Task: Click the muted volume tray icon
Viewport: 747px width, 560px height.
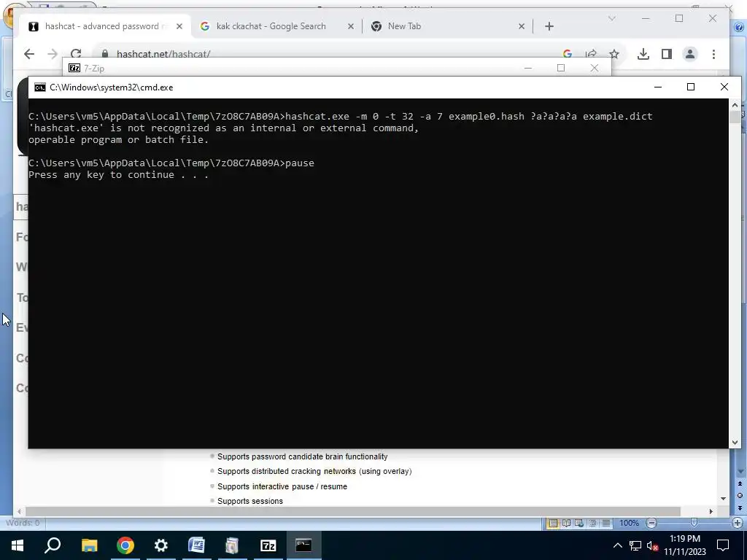Action: [x=653, y=545]
